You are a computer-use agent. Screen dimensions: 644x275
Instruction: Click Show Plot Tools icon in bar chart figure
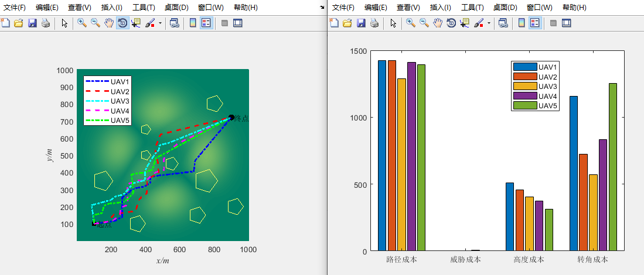566,23
